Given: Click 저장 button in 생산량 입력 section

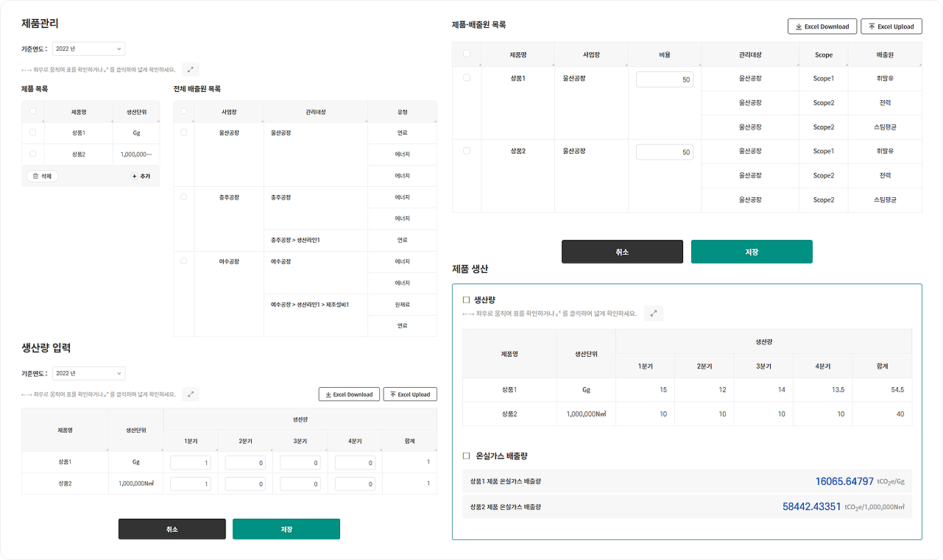Looking at the screenshot, I should (x=286, y=529).
